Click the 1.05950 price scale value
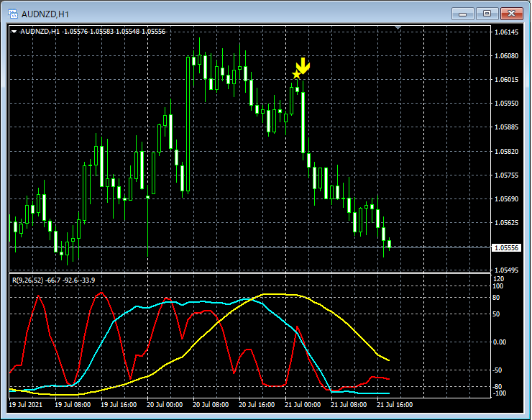Viewport: 532px width, 420px height. (x=507, y=104)
